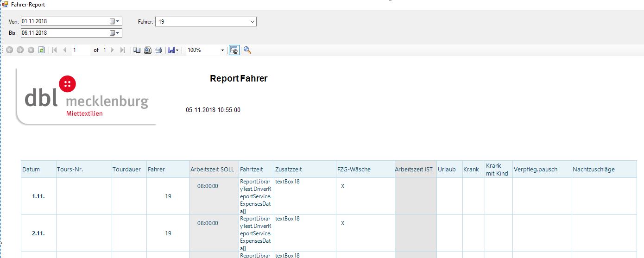Go to previous report page

pyautogui.click(x=65, y=50)
